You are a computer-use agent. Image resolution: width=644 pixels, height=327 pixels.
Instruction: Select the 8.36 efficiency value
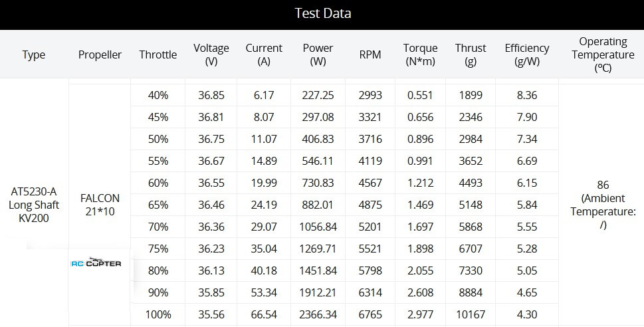526,95
